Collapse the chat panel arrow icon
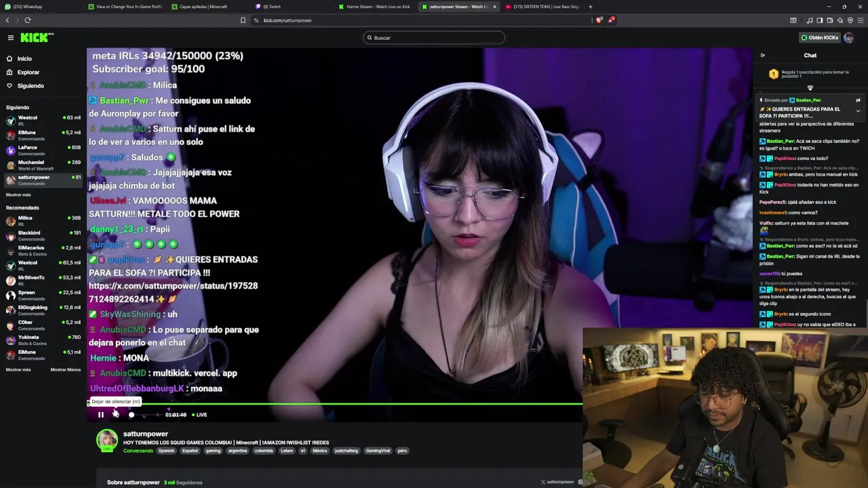 tap(762, 56)
